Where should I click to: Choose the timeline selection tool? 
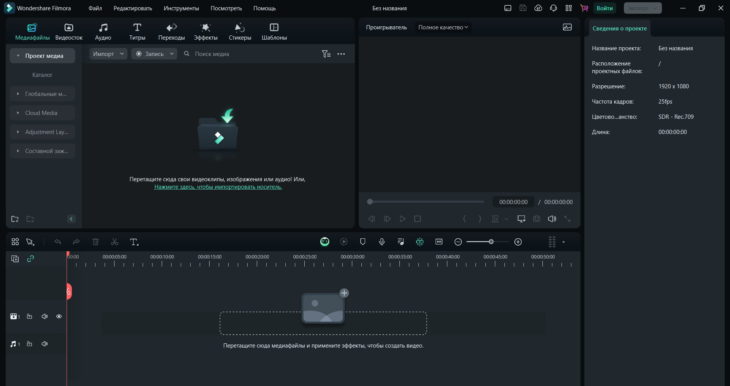(x=30, y=242)
